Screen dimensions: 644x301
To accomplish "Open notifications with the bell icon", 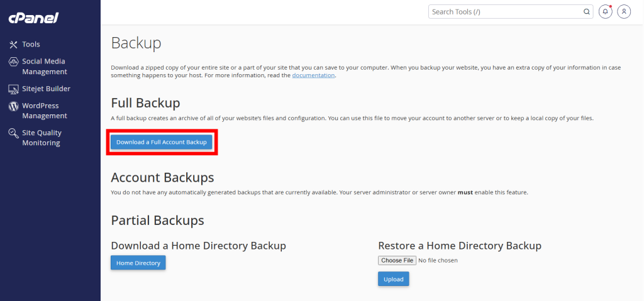I will coord(605,11).
